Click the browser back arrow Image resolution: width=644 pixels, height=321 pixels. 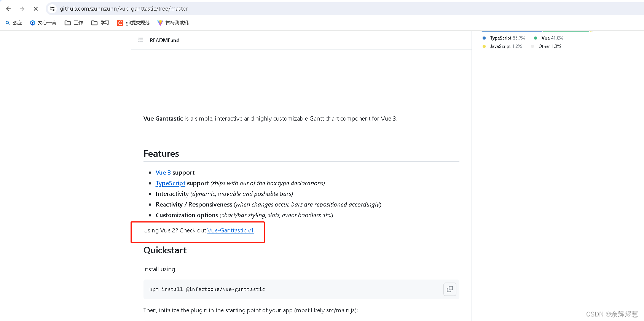(x=8, y=9)
